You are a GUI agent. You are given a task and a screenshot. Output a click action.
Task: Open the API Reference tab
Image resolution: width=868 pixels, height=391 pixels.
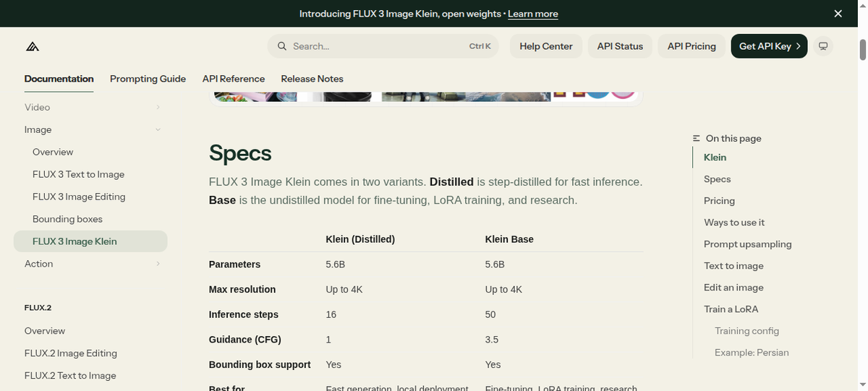(234, 79)
